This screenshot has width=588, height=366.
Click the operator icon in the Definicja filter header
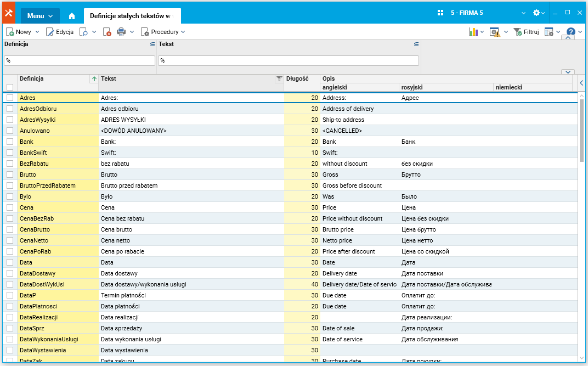152,44
